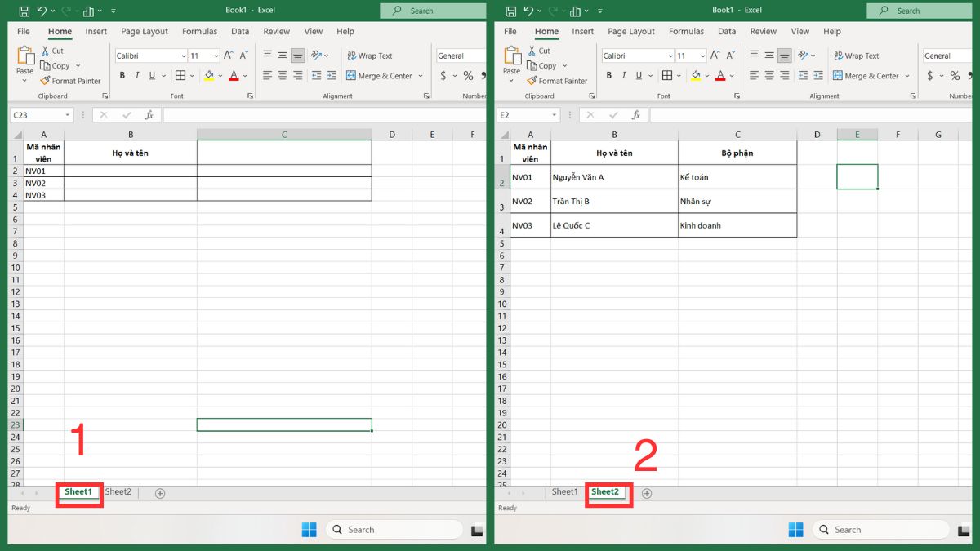Screen dimensions: 980x551
Task: Open Alignment dialog launcher in left Excel window
Action: 426,96
